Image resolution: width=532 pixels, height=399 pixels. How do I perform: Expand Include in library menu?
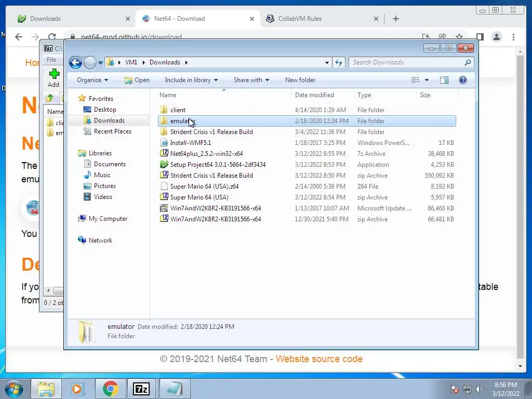(x=191, y=80)
